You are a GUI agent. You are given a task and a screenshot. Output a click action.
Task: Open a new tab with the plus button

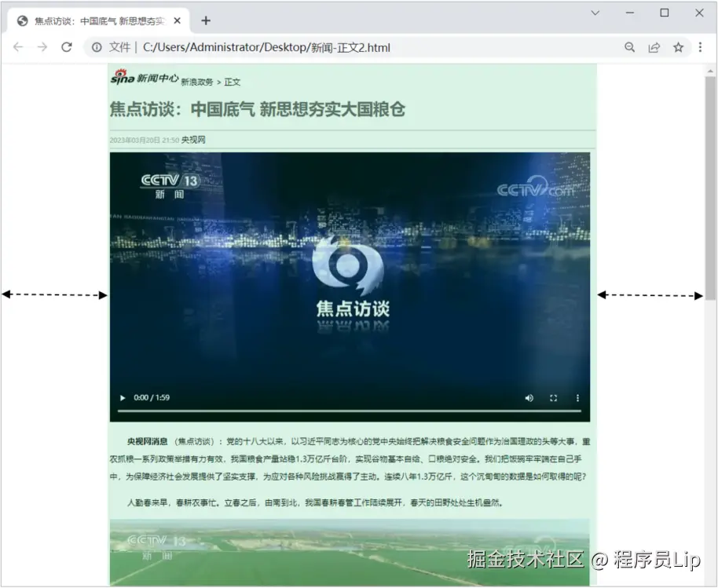point(206,20)
